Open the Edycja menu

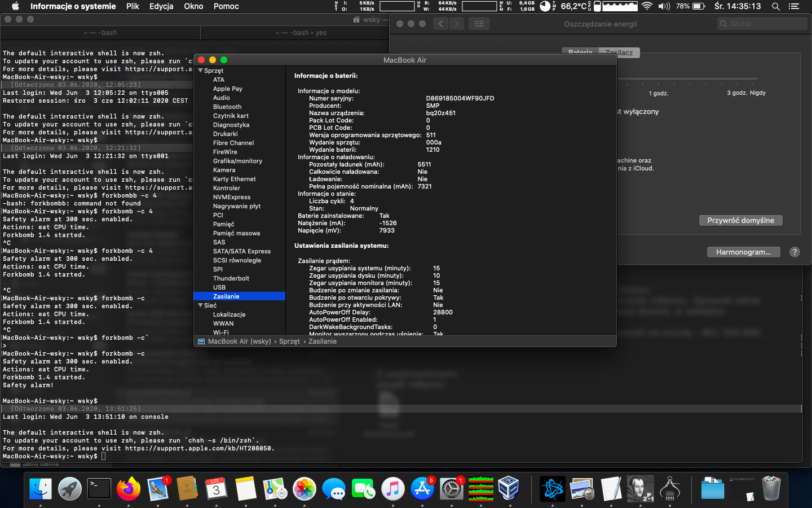pyautogui.click(x=161, y=6)
